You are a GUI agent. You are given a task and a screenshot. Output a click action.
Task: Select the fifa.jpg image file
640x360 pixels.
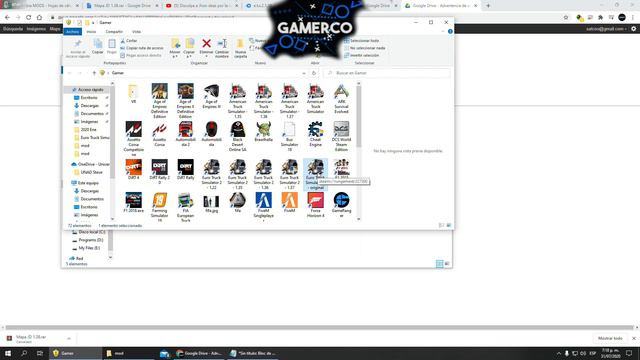211,203
